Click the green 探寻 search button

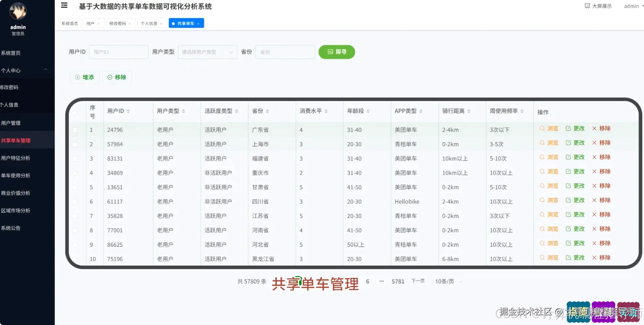coord(337,52)
